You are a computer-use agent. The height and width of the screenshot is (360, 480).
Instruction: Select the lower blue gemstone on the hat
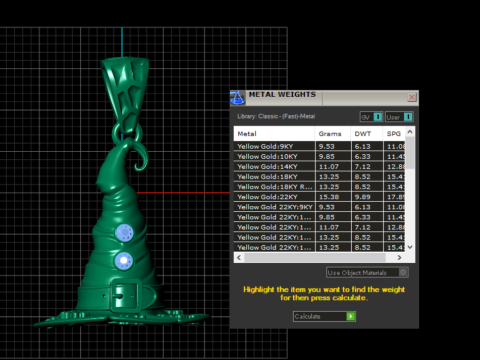pyautogui.click(x=124, y=261)
